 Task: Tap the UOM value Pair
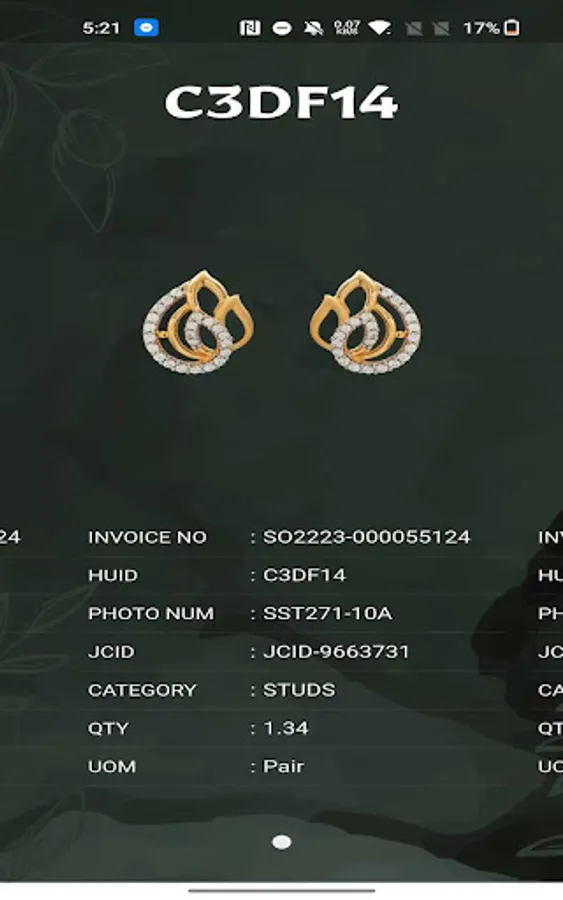click(284, 766)
